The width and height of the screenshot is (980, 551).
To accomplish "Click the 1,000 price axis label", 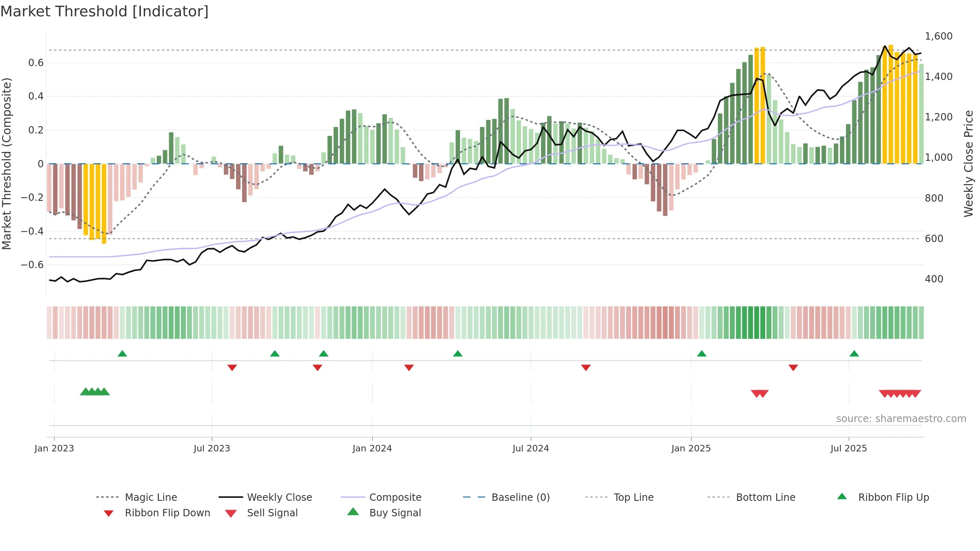I will [939, 158].
